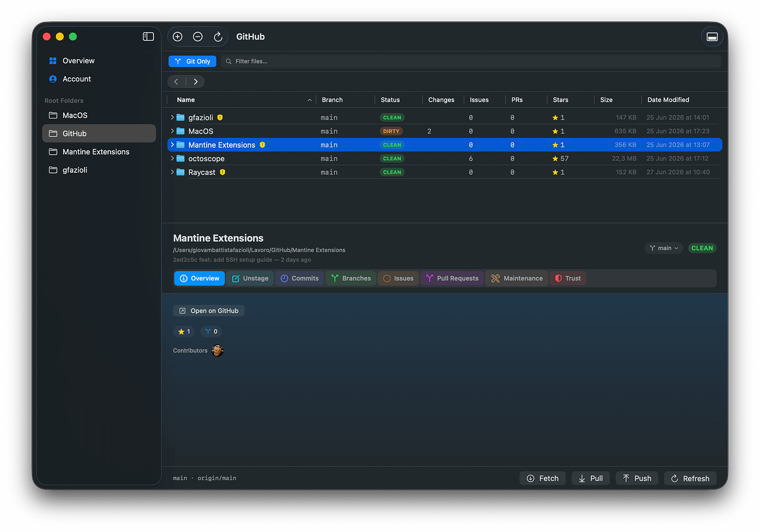The width and height of the screenshot is (760, 532).
Task: Click Open on GitHub button
Action: click(209, 311)
